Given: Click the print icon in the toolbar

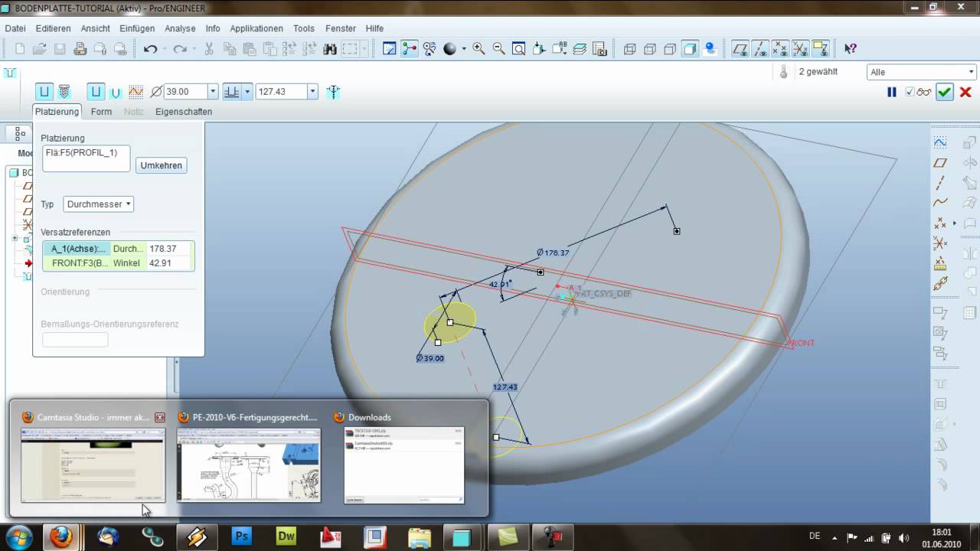Looking at the screenshot, I should coord(80,49).
